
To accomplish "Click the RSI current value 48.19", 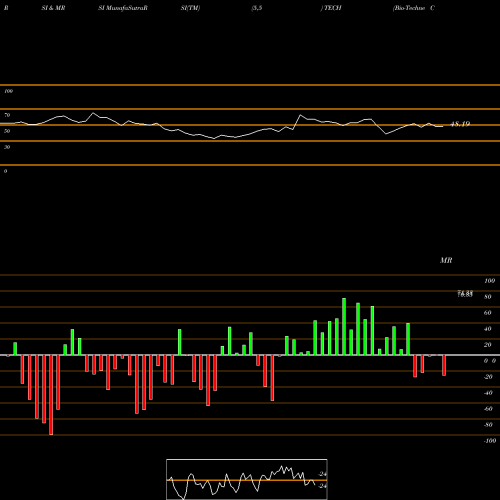I will (x=460, y=124).
